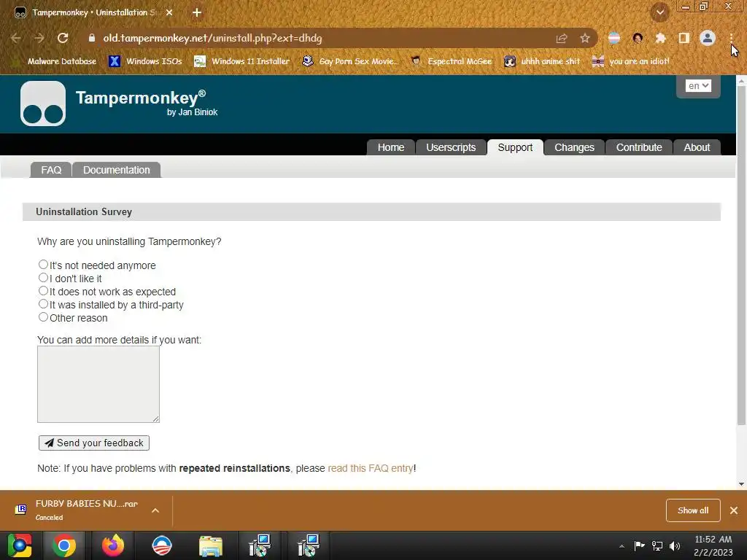747x560 pixels.
Task: Follow the 'read this FAQ entry' link
Action: [370, 468]
